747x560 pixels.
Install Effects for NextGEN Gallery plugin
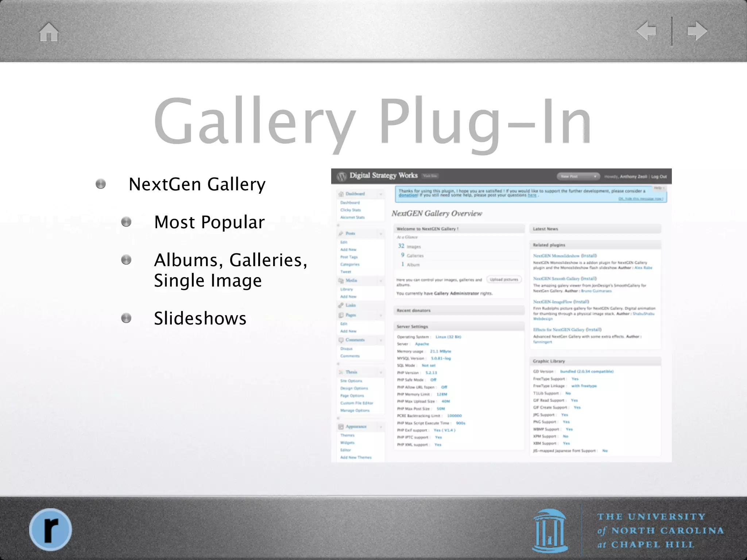[x=594, y=330]
